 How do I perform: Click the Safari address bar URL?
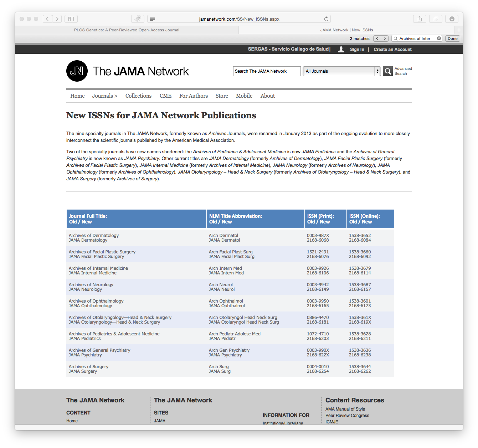tap(239, 19)
